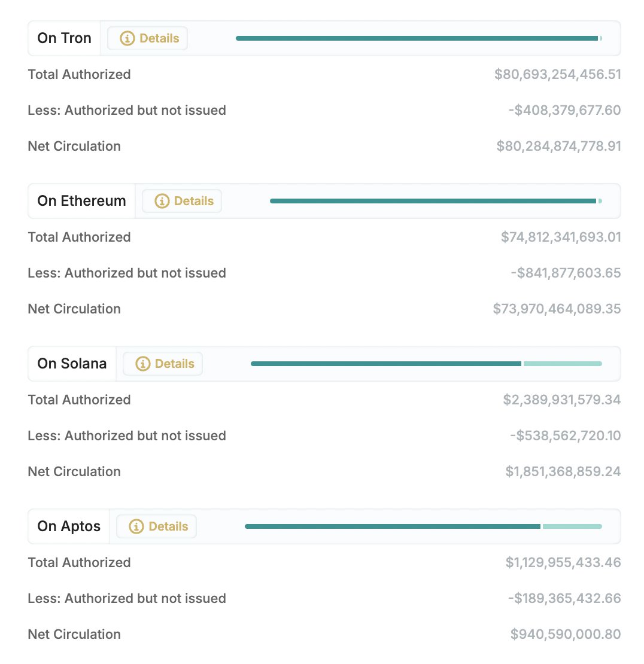Click Aptos Net Circulation value $940,590,000.80

click(566, 634)
